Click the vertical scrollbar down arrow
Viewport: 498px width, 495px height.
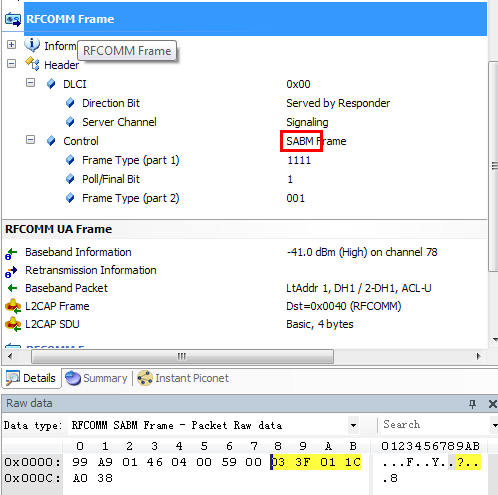point(494,340)
